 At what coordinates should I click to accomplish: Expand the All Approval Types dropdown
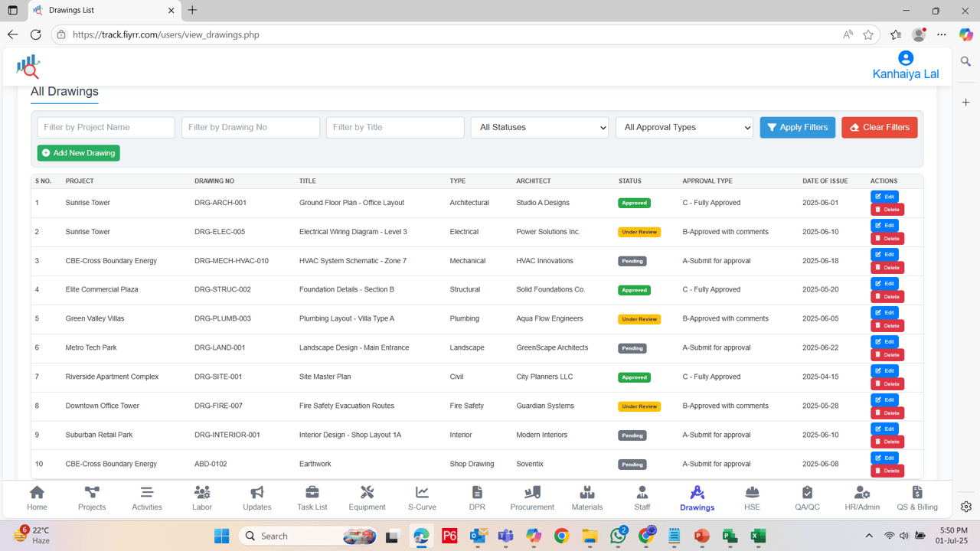click(684, 127)
